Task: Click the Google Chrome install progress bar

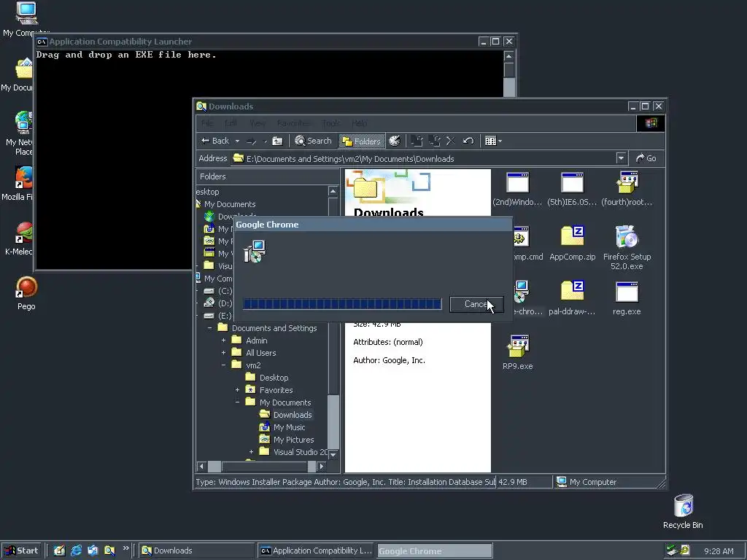Action: [x=342, y=304]
